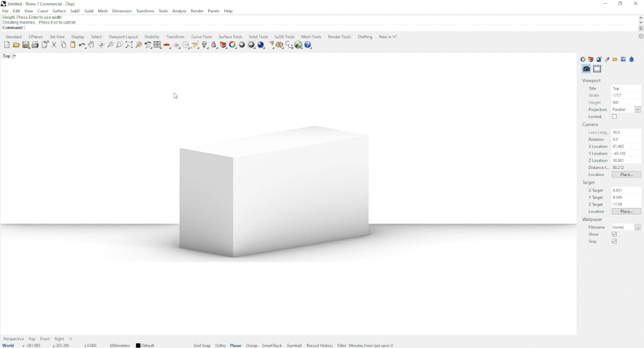Click the X Target value field
644x348 pixels.
pos(626,190)
